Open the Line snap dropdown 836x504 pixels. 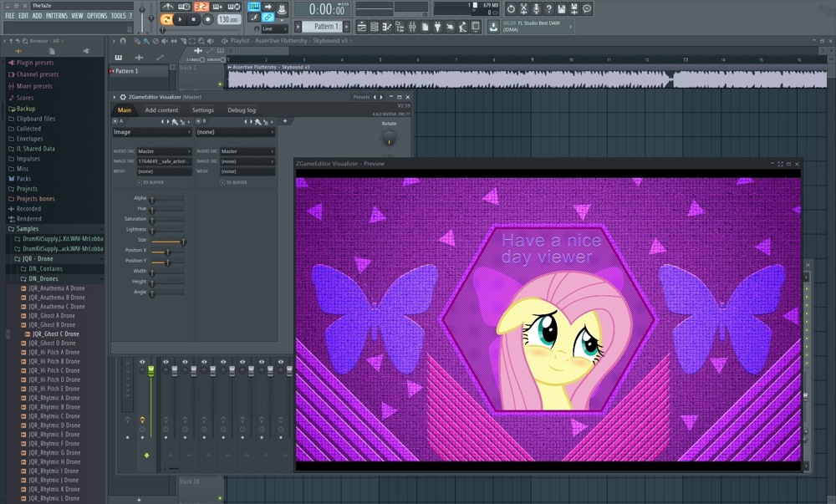click(274, 28)
